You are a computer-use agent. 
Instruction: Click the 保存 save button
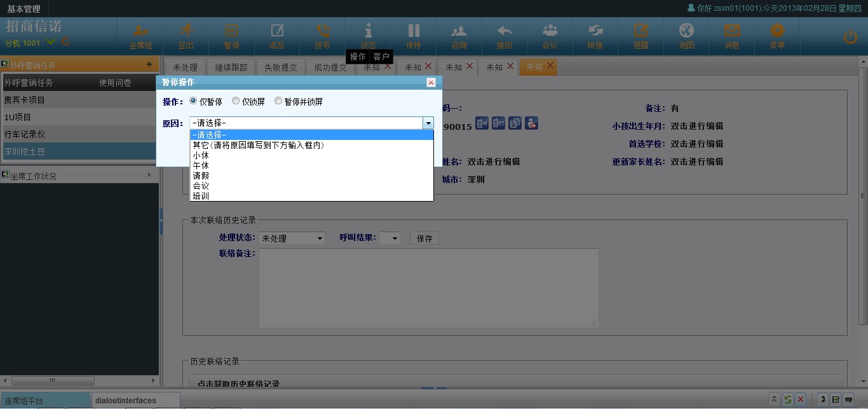point(424,239)
